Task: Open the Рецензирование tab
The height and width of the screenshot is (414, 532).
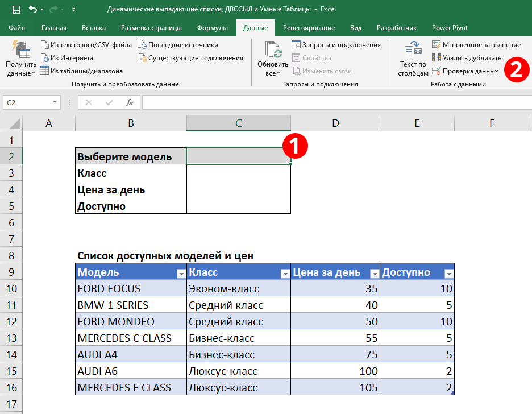Action: point(309,28)
